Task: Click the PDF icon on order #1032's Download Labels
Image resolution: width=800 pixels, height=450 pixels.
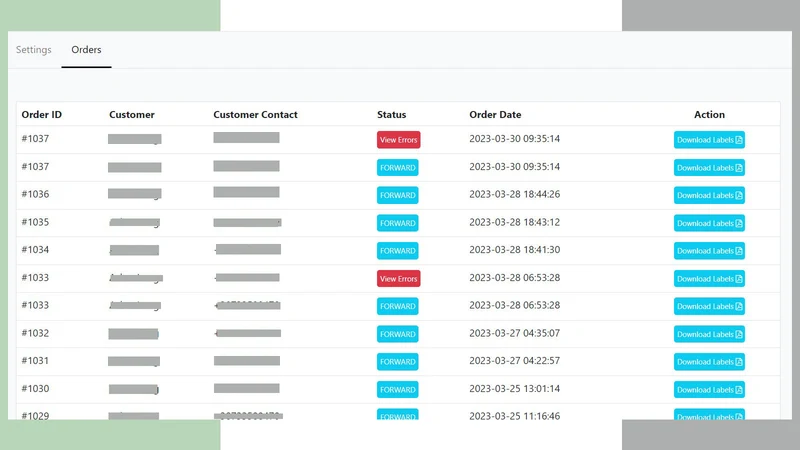Action: 739,334
